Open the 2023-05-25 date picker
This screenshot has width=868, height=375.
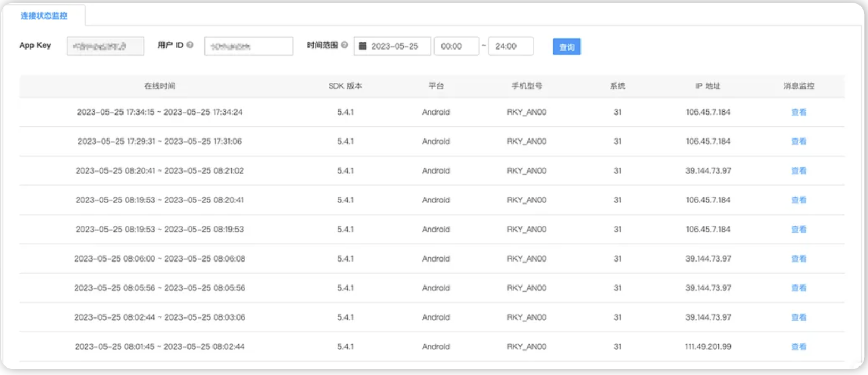pyautogui.click(x=392, y=46)
